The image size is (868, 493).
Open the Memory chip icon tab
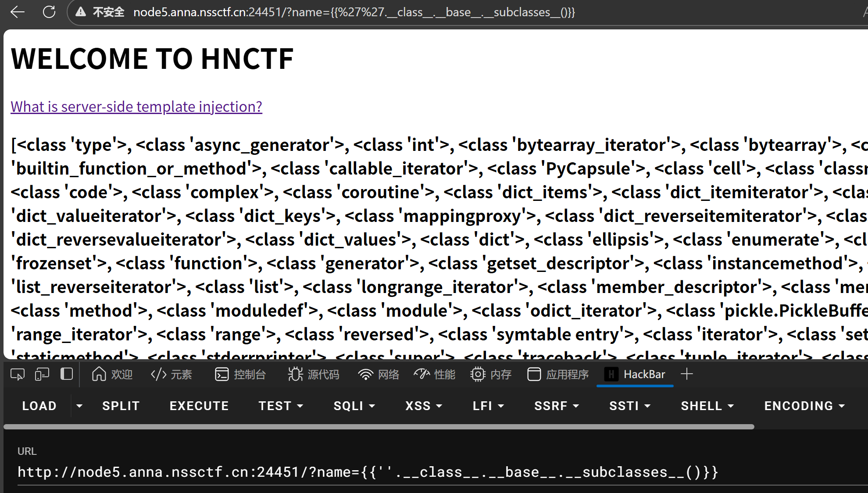pos(491,374)
